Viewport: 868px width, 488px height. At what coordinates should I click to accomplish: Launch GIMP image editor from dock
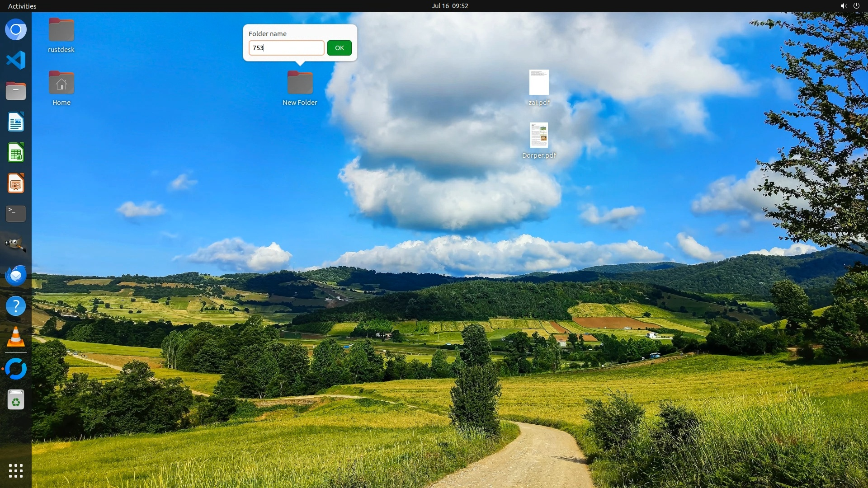(x=16, y=244)
